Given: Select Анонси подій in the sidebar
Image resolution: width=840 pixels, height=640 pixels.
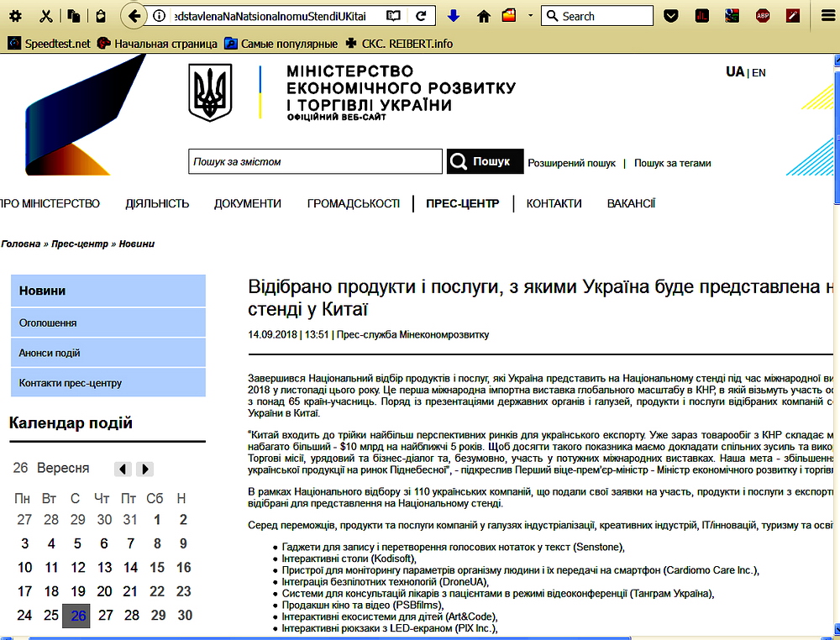Looking at the screenshot, I should (108, 353).
